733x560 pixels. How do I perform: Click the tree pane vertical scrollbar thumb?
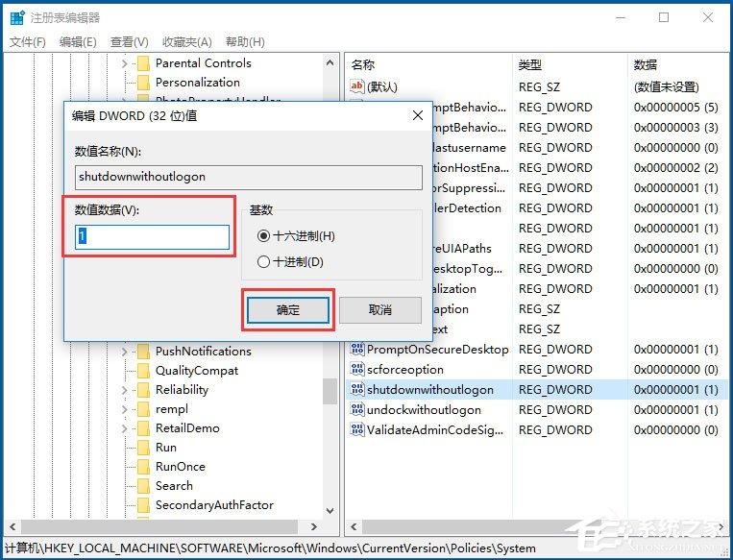tap(330, 391)
